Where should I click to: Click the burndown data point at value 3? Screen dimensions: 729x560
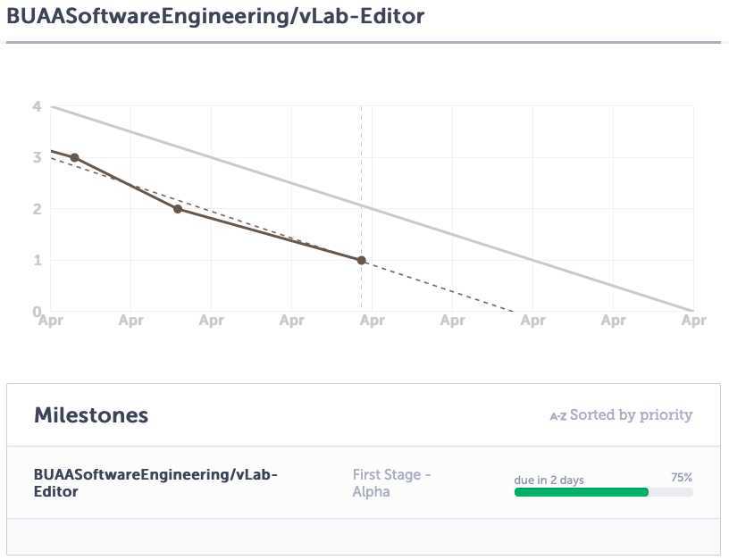(x=74, y=157)
